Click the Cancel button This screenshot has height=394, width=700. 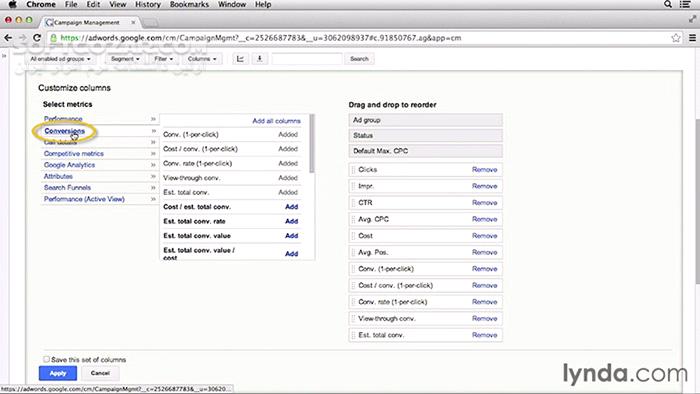[x=100, y=373]
